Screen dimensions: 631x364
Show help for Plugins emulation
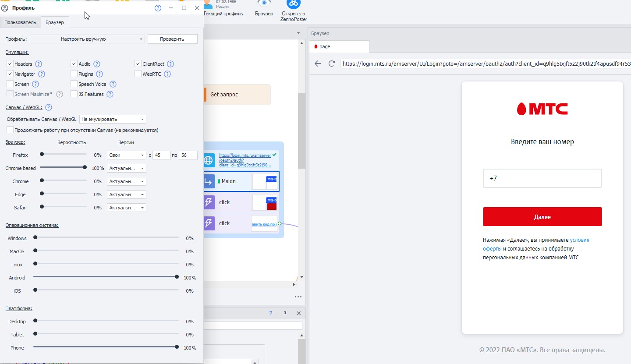pyautogui.click(x=99, y=74)
